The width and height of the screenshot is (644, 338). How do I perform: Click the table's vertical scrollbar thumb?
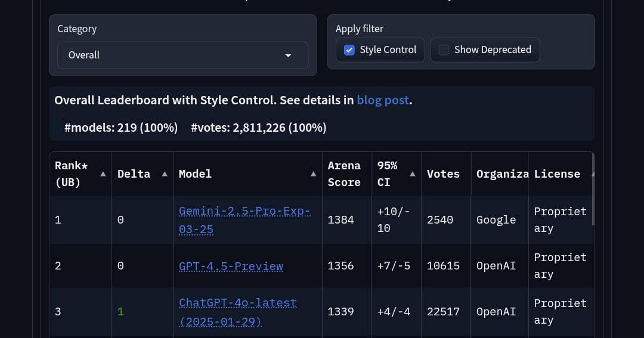coord(593,189)
